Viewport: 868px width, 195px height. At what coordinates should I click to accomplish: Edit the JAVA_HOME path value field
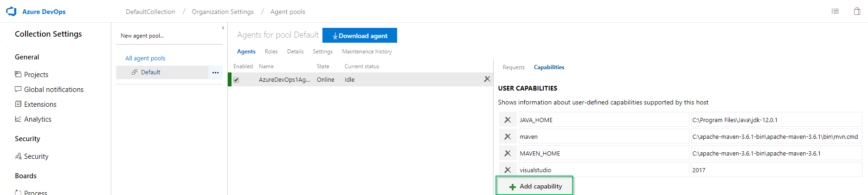click(x=776, y=120)
